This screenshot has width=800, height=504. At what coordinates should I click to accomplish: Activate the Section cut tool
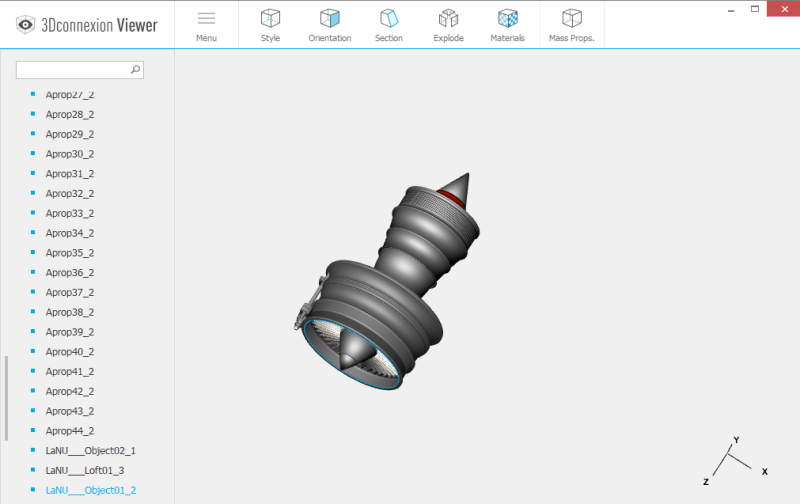click(x=389, y=26)
